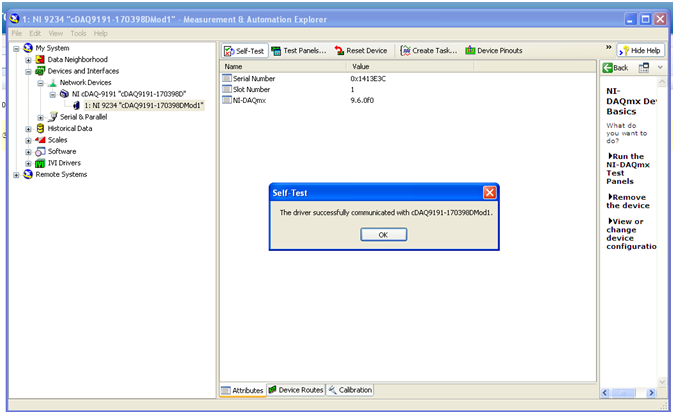Maximize the Measurement & Automation Explorer window

645,19
